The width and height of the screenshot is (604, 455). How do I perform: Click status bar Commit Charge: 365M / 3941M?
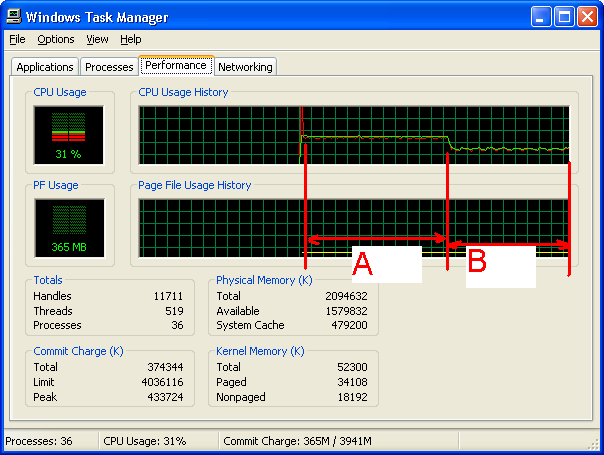[297, 441]
